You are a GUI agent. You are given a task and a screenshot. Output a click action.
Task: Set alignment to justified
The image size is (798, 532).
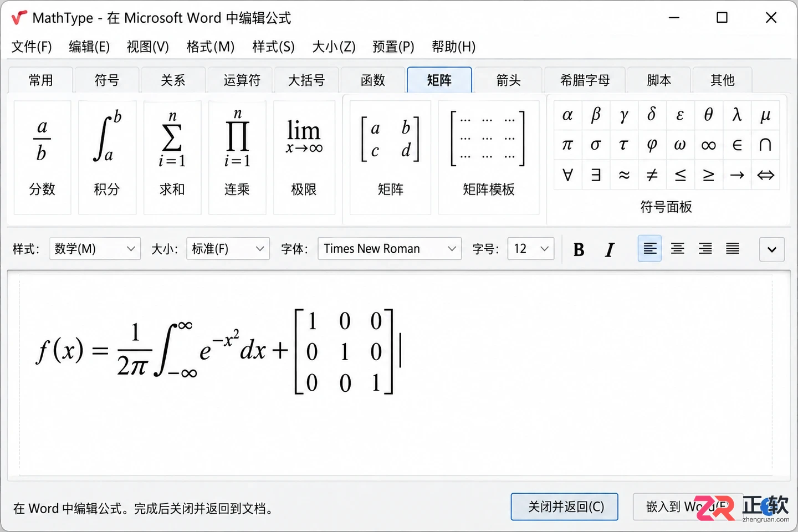click(733, 249)
